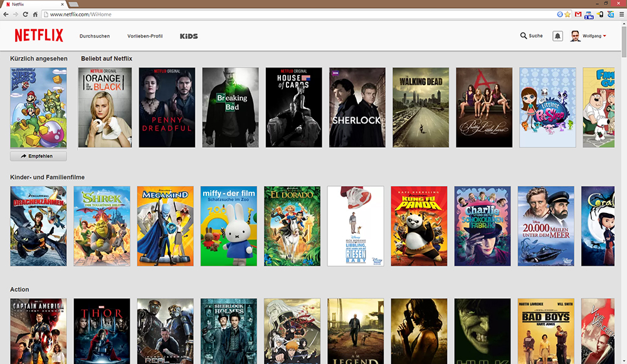The width and height of the screenshot is (627, 364).
Task: Click the Netflix logo
Action: click(39, 36)
